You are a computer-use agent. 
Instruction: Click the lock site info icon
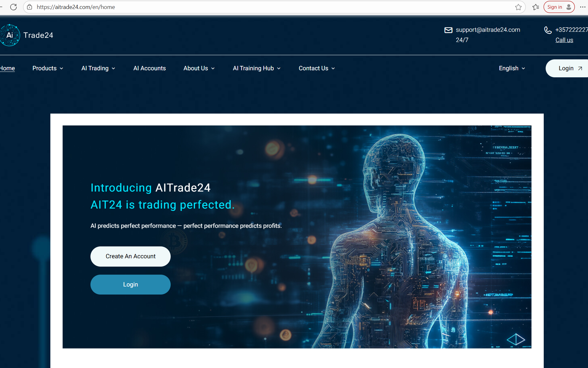click(x=30, y=7)
